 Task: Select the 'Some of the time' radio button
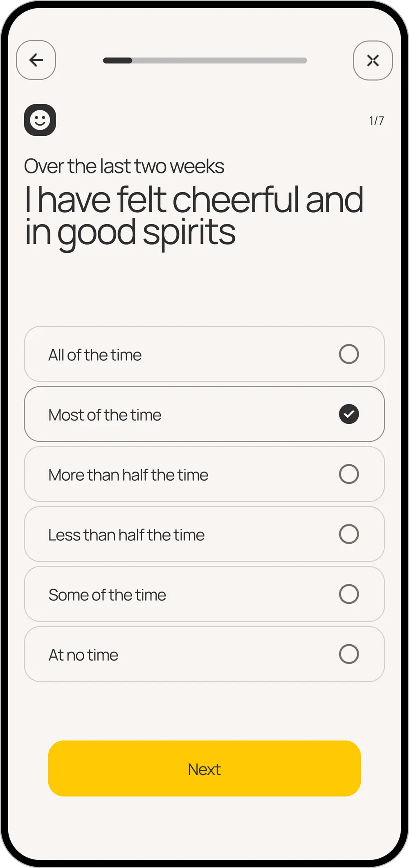click(x=349, y=594)
